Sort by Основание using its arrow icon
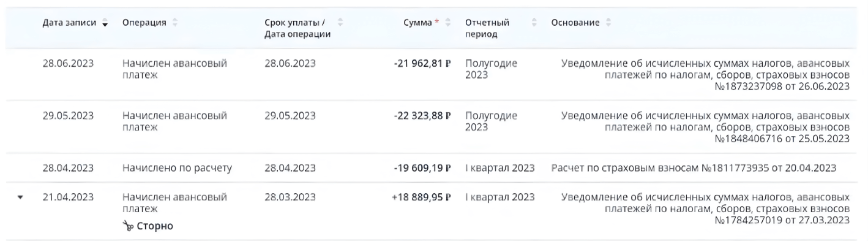The width and height of the screenshot is (868, 241). [609, 23]
